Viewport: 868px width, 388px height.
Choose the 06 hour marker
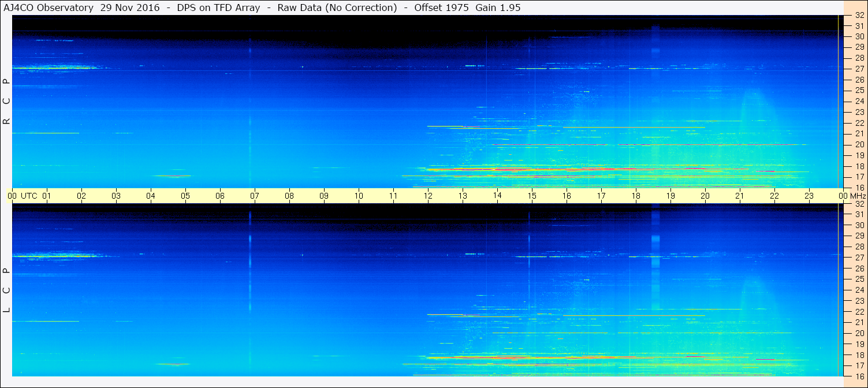tap(220, 196)
